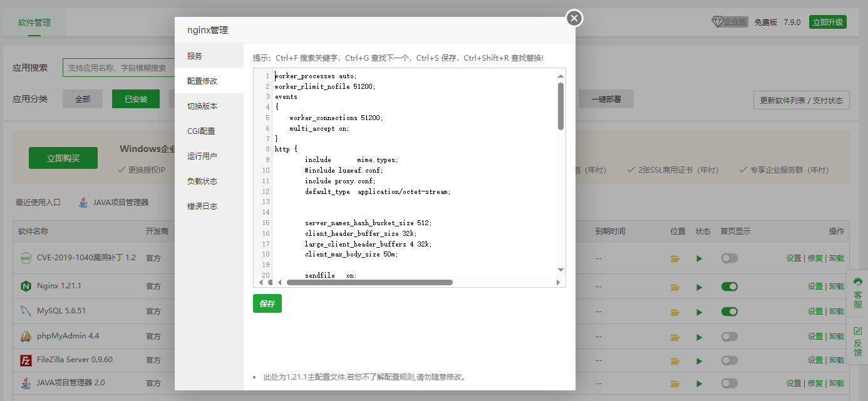Switch to 切换版本 in nginx sidebar
Image resolution: width=868 pixels, height=401 pixels.
(x=209, y=106)
